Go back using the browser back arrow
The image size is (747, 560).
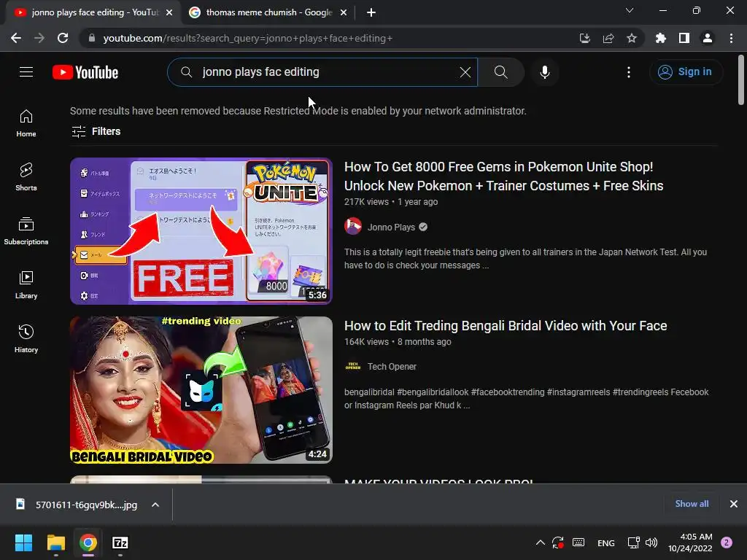coord(16,38)
